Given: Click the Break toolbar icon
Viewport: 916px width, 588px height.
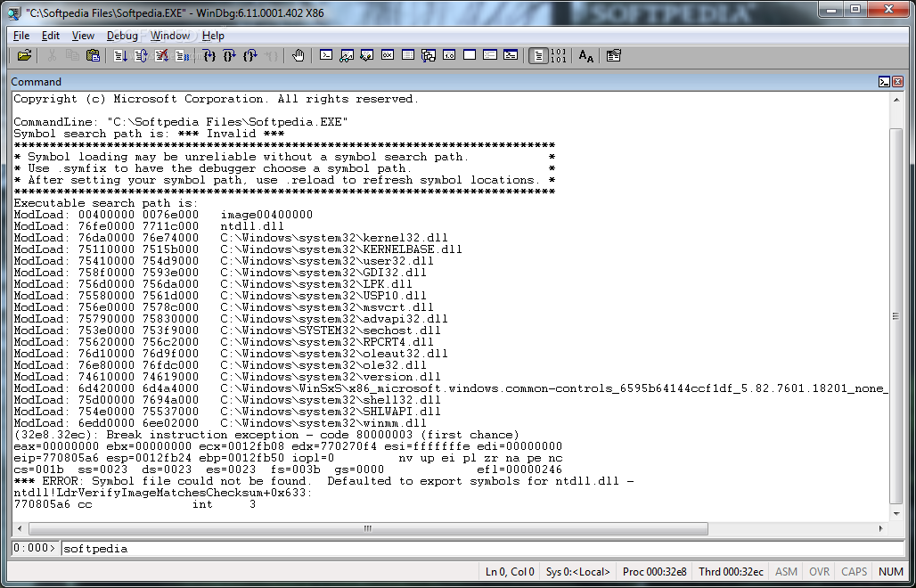Looking at the screenshot, I should click(x=183, y=55).
